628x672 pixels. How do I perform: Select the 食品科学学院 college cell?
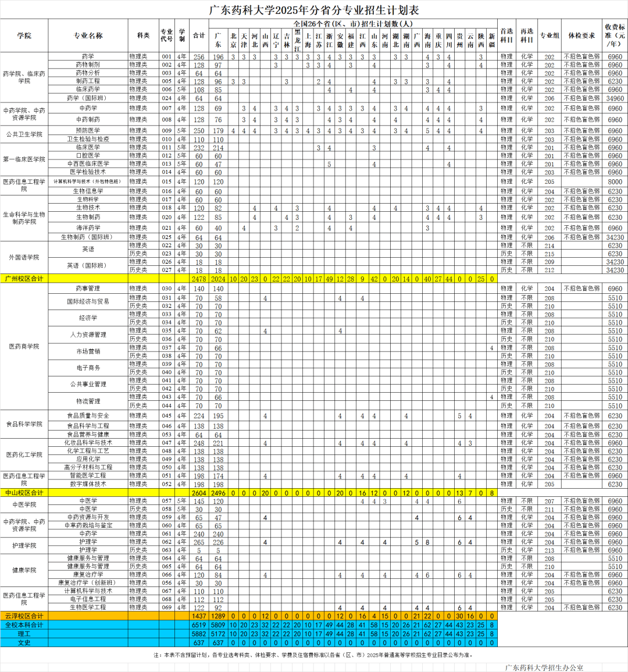(24, 424)
